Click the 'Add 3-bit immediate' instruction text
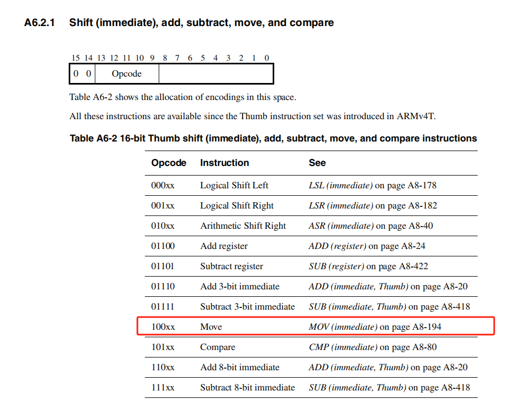The image size is (532, 416). pos(240,287)
